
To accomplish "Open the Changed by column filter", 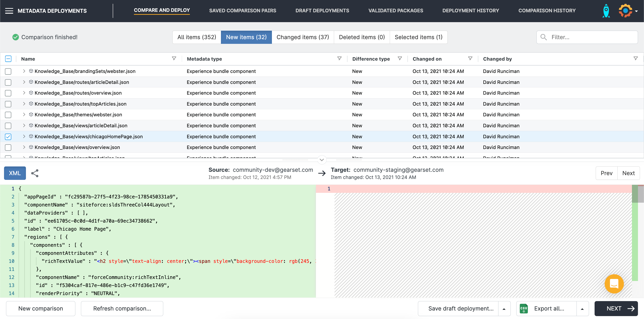I will click(x=636, y=59).
